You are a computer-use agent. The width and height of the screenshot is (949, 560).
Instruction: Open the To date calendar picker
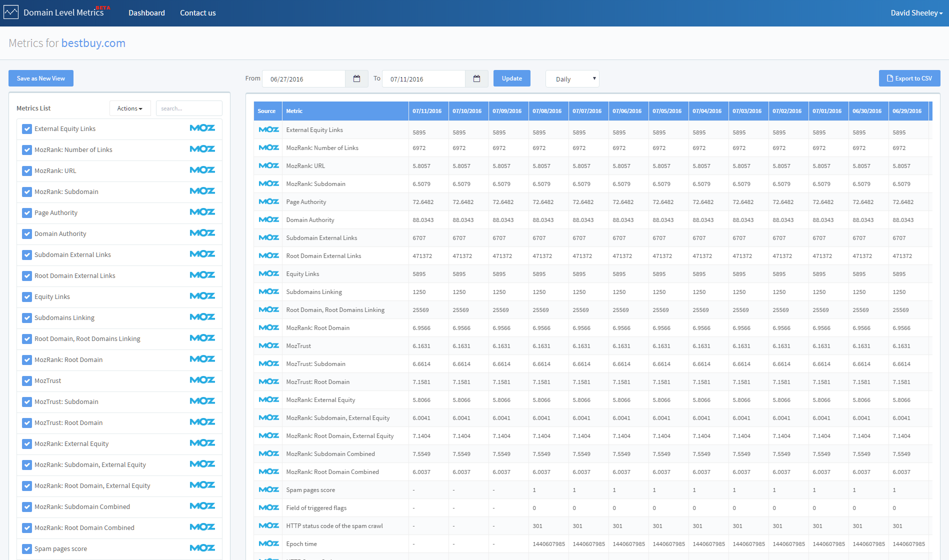pyautogui.click(x=477, y=78)
